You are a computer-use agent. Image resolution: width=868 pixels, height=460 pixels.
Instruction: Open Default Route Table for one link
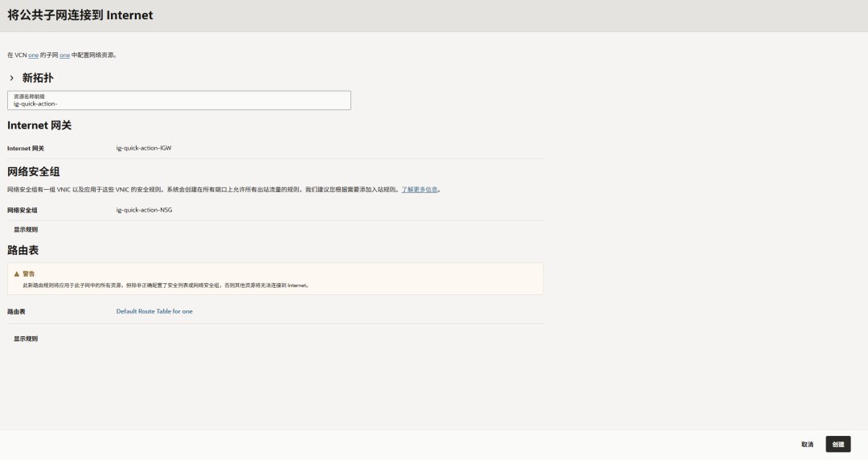click(x=154, y=311)
